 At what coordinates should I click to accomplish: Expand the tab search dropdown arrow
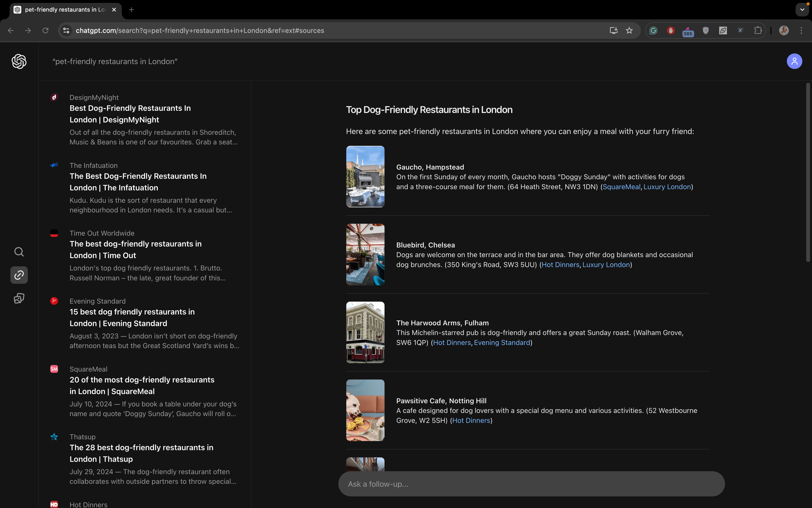point(802,10)
